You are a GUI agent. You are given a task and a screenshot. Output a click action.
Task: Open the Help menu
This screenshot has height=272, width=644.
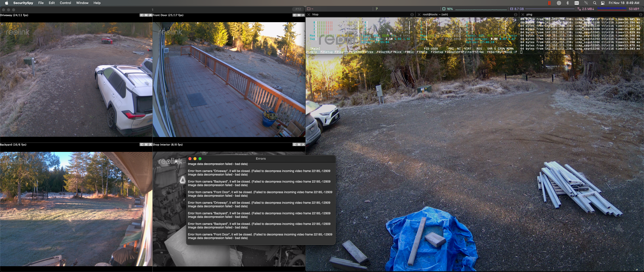(97, 3)
